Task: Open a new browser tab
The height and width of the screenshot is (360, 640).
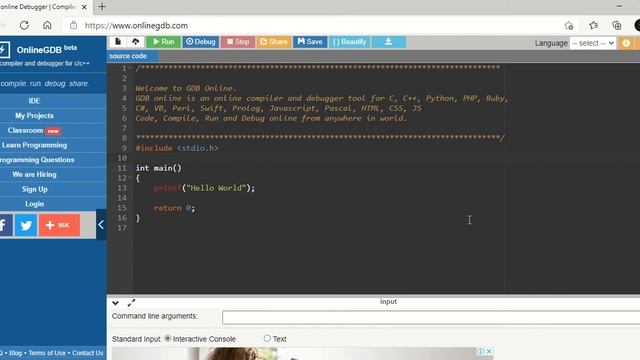Action: point(102,7)
